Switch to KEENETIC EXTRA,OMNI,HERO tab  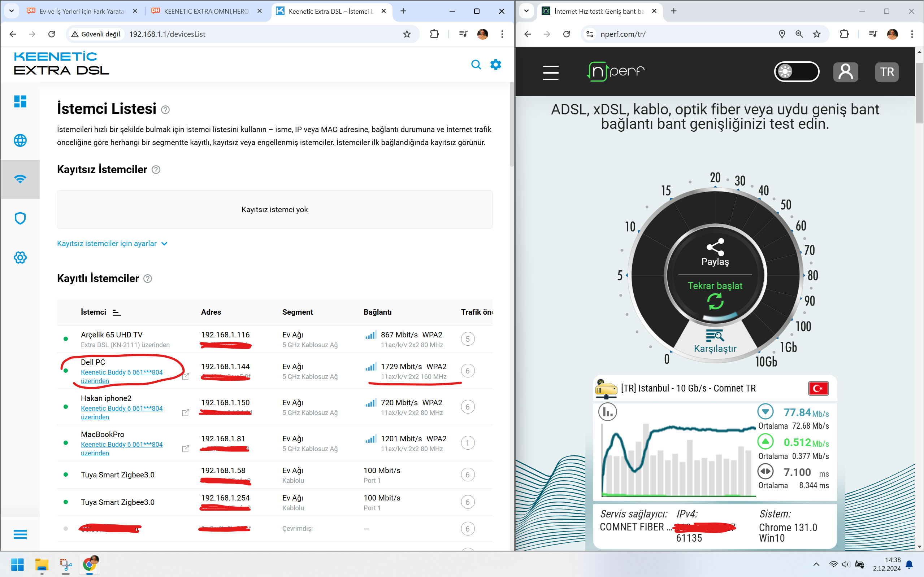[206, 11]
